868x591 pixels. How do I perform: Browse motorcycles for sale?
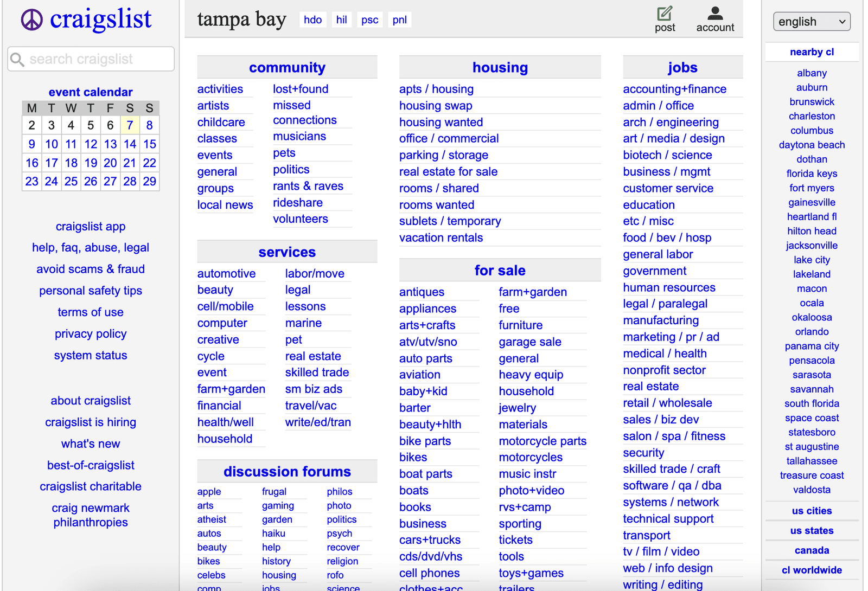pyautogui.click(x=531, y=458)
